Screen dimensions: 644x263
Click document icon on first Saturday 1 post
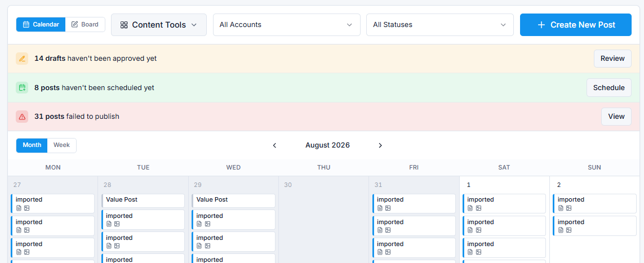[x=470, y=208]
